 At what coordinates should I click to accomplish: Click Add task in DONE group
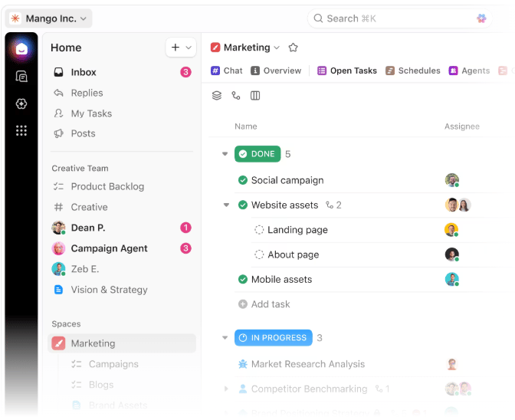click(264, 304)
